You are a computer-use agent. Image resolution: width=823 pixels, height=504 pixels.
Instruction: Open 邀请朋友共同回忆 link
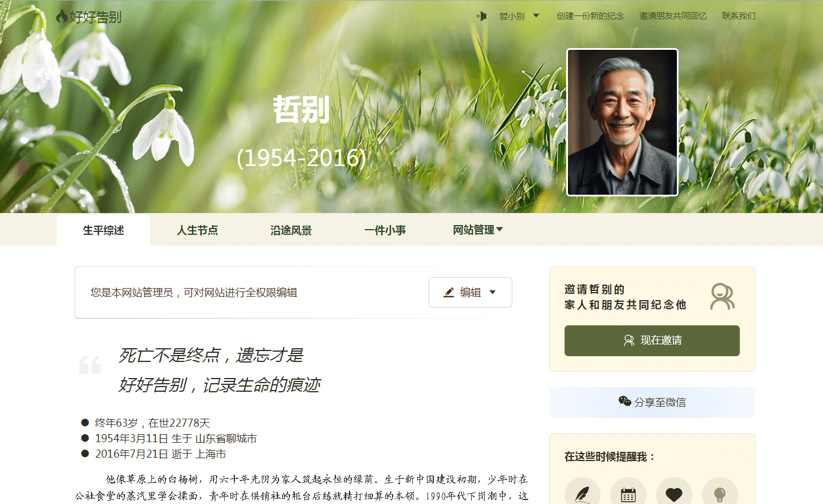[672, 16]
